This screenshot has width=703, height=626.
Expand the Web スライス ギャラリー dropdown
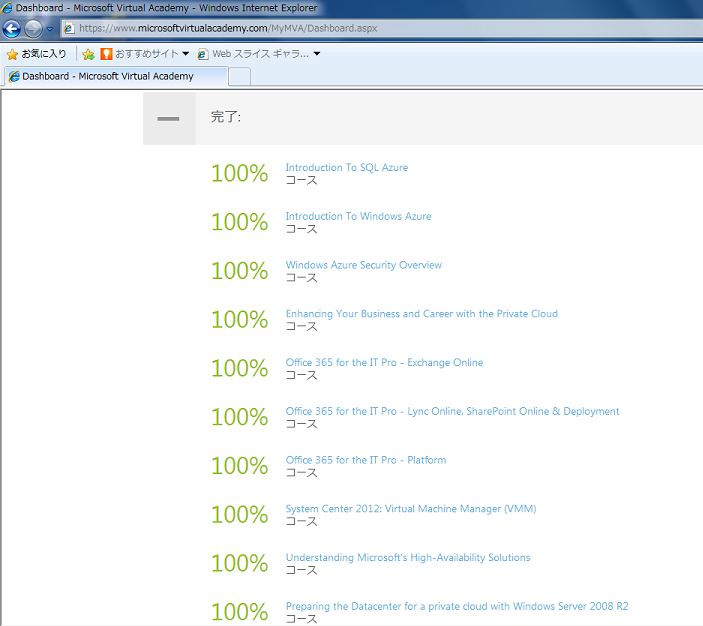coord(259,54)
